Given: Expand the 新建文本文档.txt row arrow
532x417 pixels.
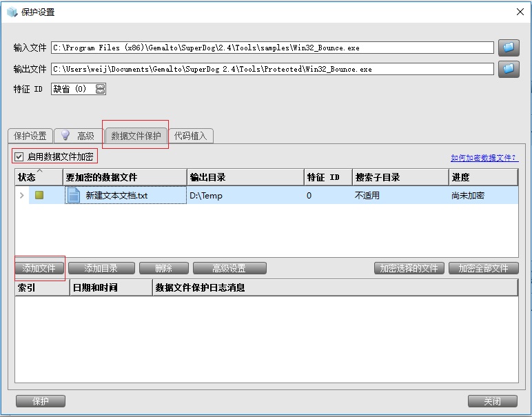Looking at the screenshot, I should click(x=22, y=195).
